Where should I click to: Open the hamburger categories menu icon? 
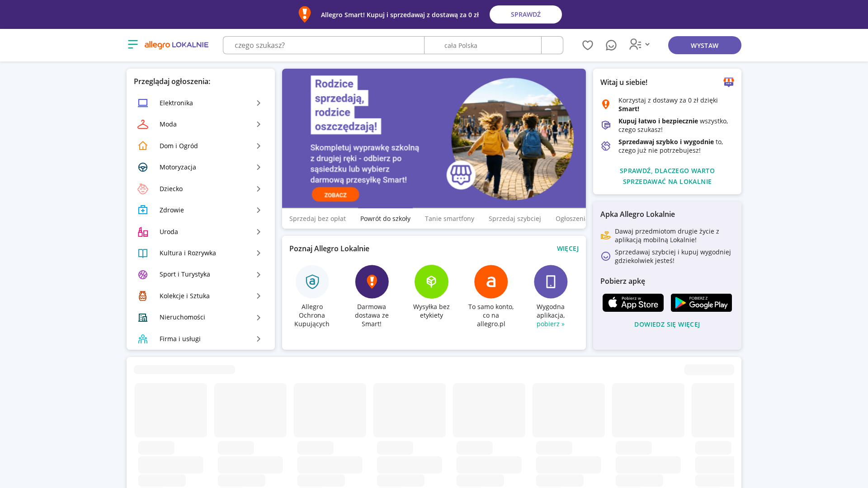pos(132,44)
